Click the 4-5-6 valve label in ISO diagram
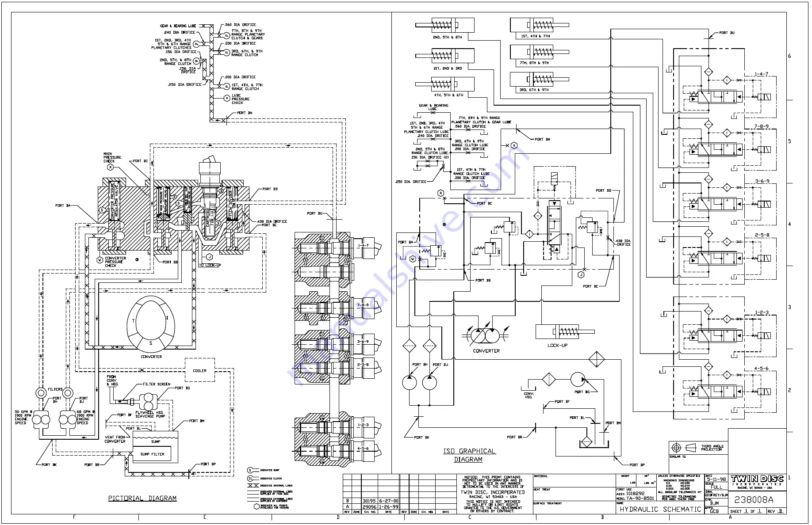812x525 pixels. [x=761, y=368]
